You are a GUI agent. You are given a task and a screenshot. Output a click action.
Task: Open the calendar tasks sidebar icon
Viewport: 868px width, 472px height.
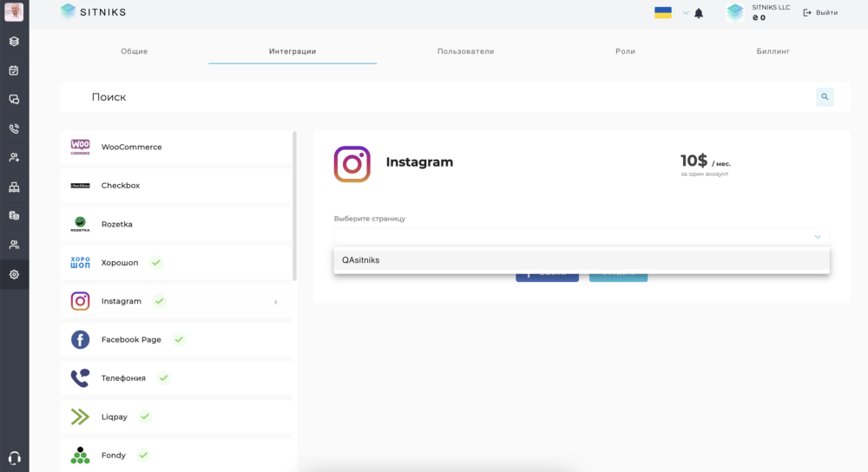[15, 70]
